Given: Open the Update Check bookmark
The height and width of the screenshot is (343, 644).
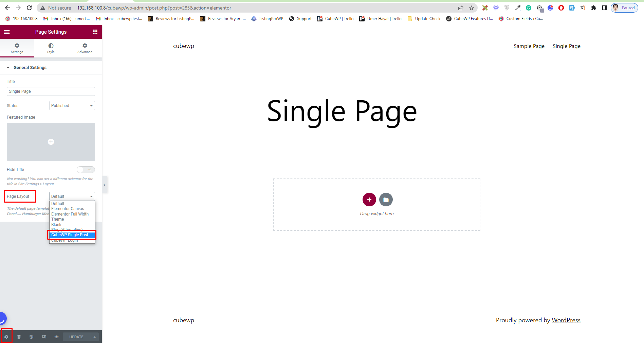Looking at the screenshot, I should pyautogui.click(x=424, y=19).
